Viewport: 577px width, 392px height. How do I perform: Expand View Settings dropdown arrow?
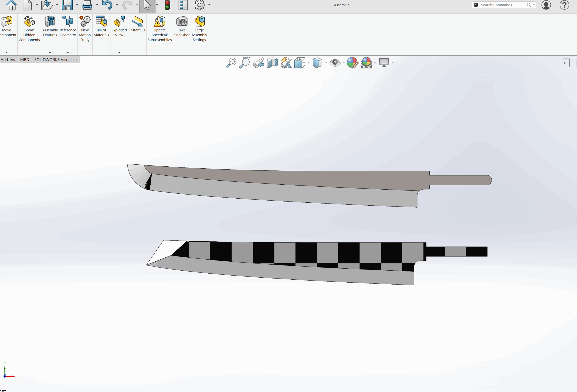point(393,63)
